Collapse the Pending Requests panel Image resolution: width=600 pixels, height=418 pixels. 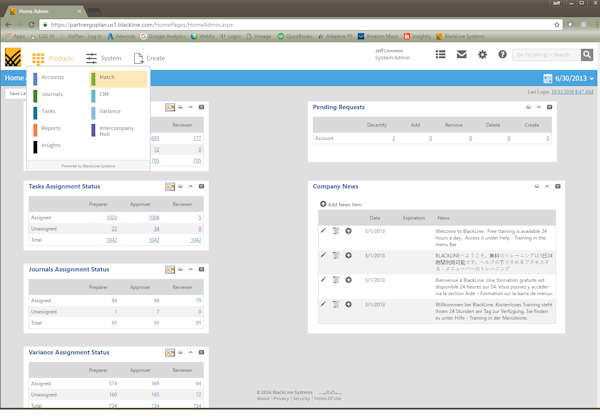point(539,107)
